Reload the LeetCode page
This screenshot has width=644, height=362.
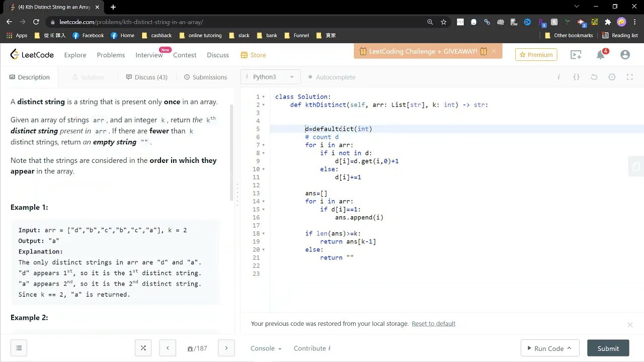click(36, 22)
